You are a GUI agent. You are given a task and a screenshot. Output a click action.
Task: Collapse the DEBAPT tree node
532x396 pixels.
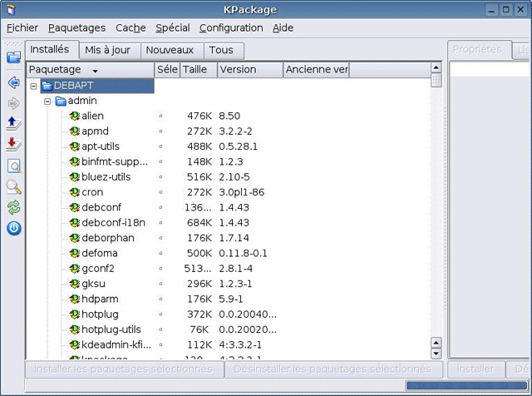coord(33,86)
